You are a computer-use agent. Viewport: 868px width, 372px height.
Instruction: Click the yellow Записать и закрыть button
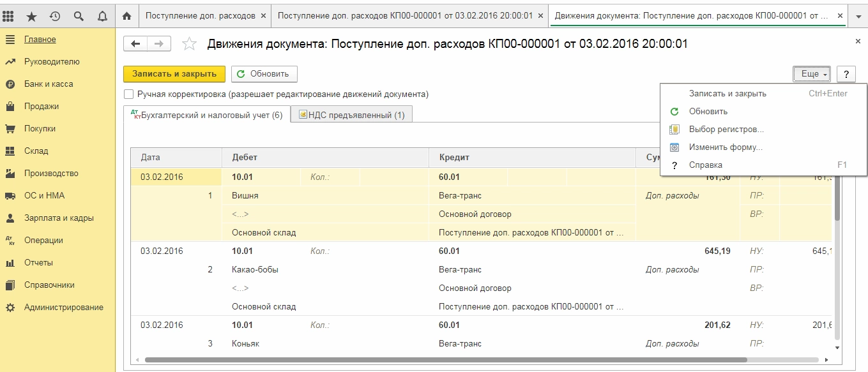tap(174, 74)
